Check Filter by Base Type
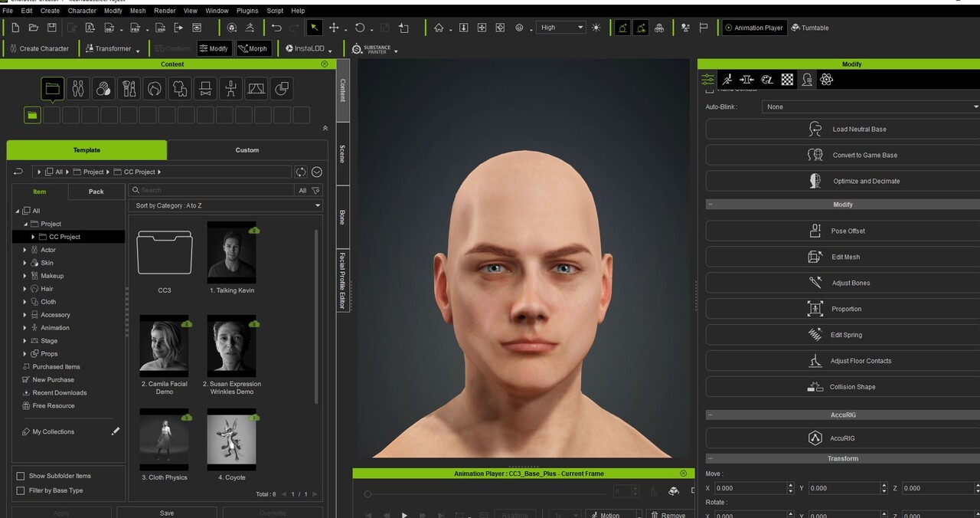Image resolution: width=980 pixels, height=518 pixels. [x=21, y=490]
